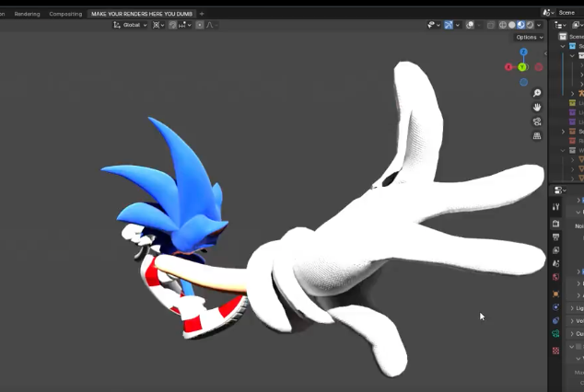The width and height of the screenshot is (584, 392).
Task: Open the outliner display mode dropdown
Action: coord(578,25)
